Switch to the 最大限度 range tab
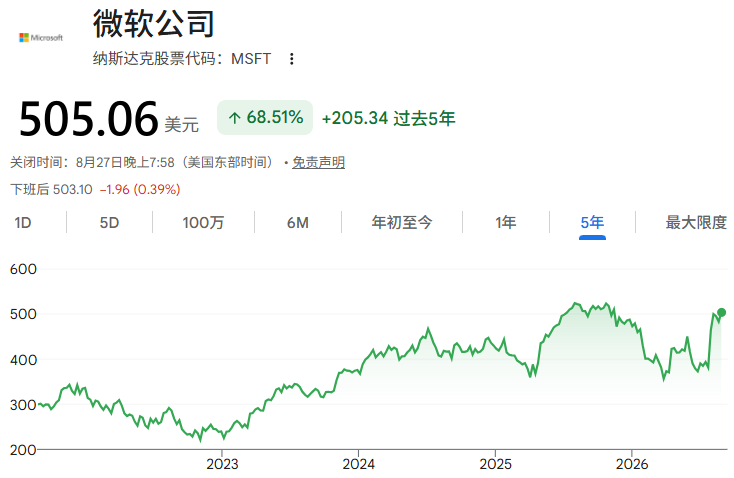This screenshot has width=734, height=478. (x=696, y=222)
